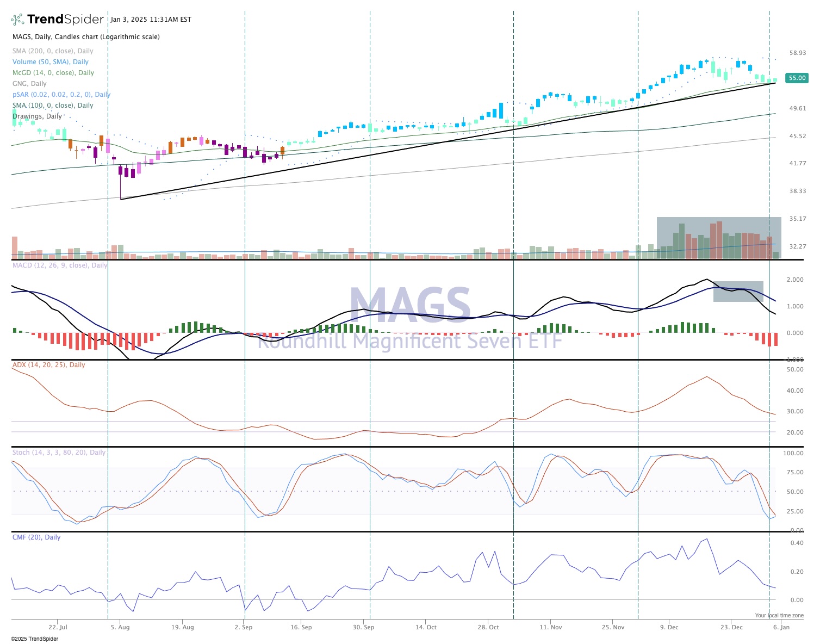Select the Volume (50, SMA), Daily label
Screen dimensions: 820x644
51,62
